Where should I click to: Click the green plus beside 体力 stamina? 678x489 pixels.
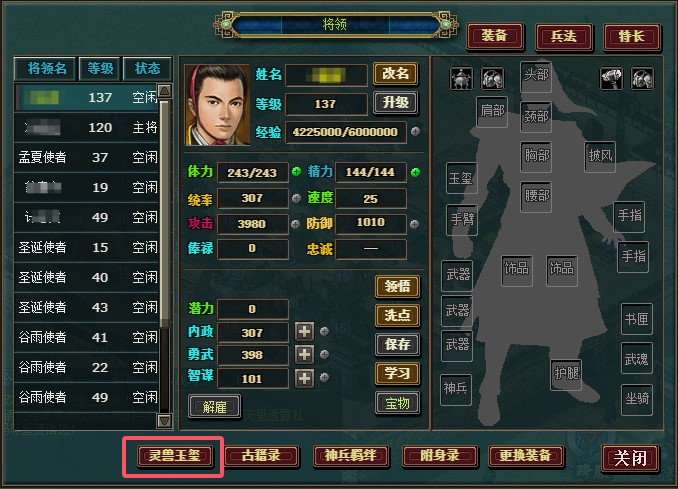(296, 172)
